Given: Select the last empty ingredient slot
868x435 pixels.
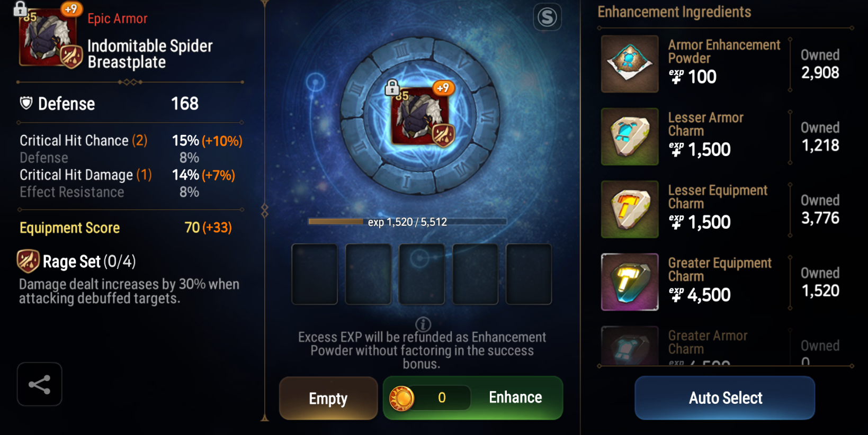Looking at the screenshot, I should coord(529,274).
